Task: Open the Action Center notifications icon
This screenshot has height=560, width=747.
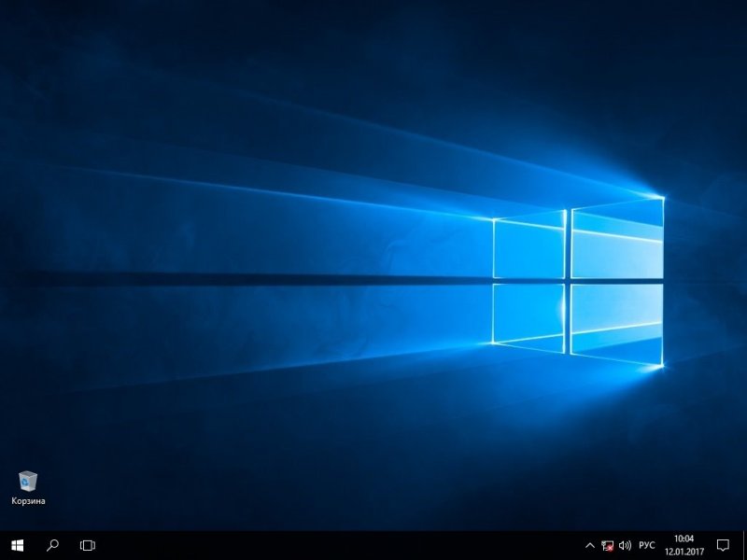Action: pos(723,545)
